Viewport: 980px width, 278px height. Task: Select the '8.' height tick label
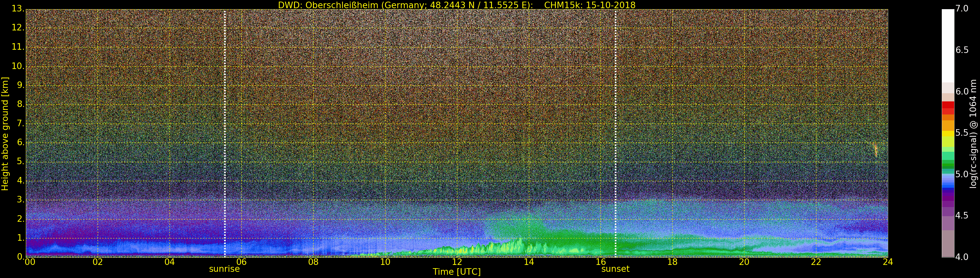21,104
